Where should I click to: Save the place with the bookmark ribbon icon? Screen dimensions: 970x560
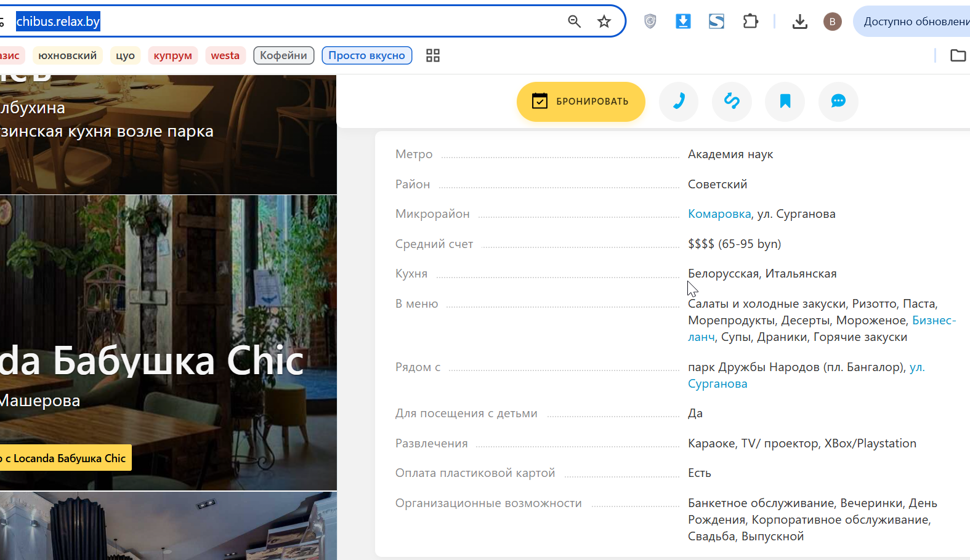pyautogui.click(x=785, y=102)
